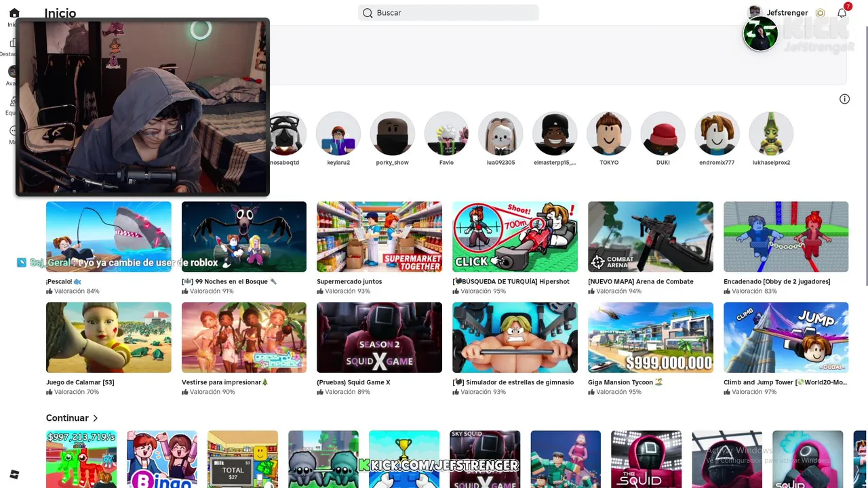Open Hipershot game thumbnail
The image size is (868, 488).
click(x=515, y=237)
